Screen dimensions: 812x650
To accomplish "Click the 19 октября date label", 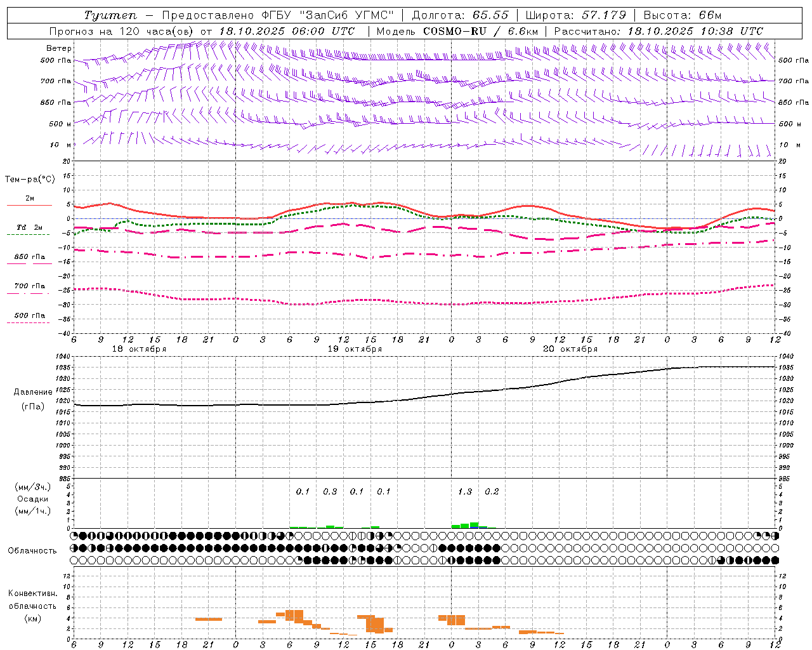I will tap(355, 349).
